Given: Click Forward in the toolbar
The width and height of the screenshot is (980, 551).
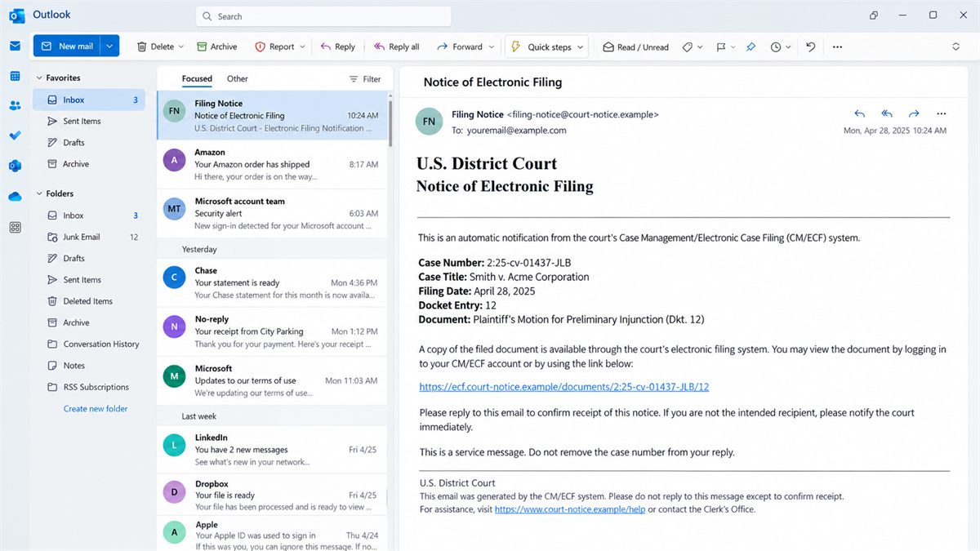Looking at the screenshot, I should click(x=460, y=47).
